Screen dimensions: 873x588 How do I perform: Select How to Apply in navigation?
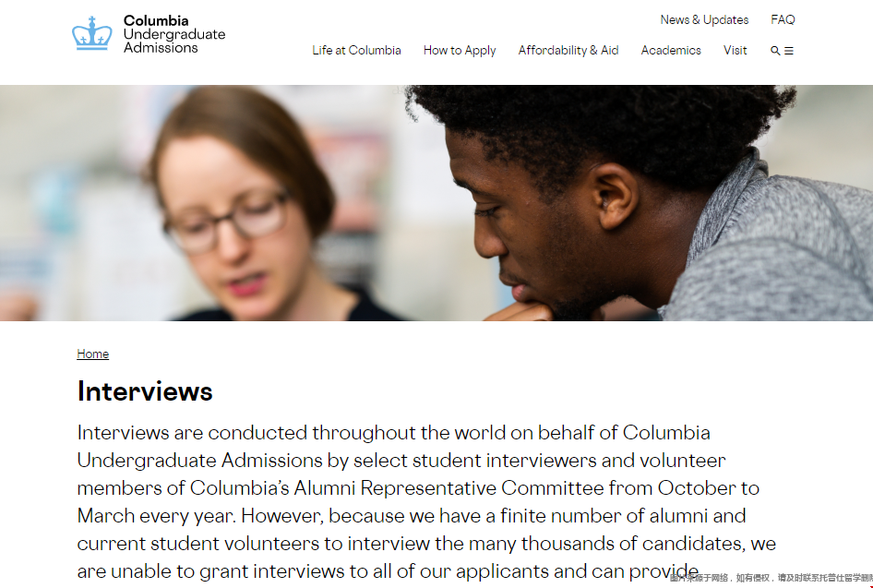pos(460,51)
